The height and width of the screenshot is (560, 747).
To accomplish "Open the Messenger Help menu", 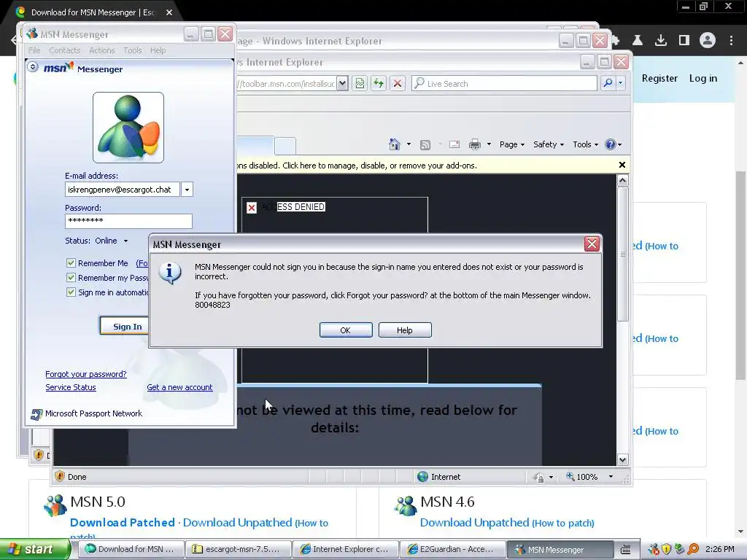I will tap(158, 50).
